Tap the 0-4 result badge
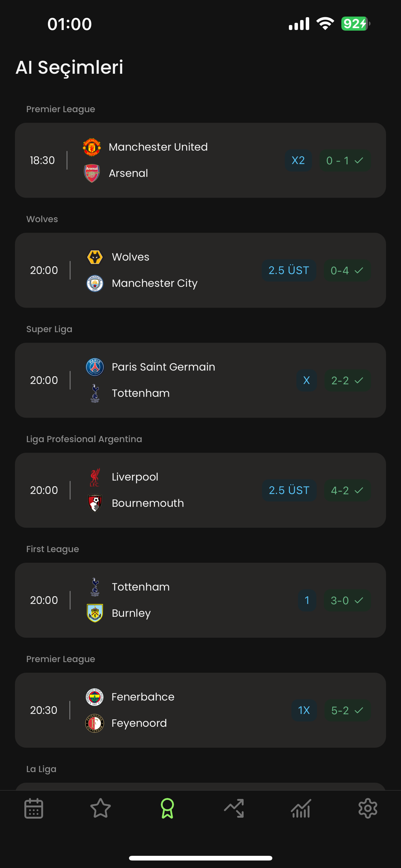This screenshot has height=868, width=401. point(347,270)
